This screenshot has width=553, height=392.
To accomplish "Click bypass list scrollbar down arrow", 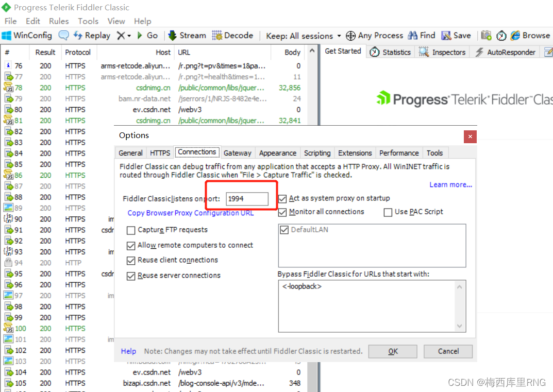I will [459, 326].
